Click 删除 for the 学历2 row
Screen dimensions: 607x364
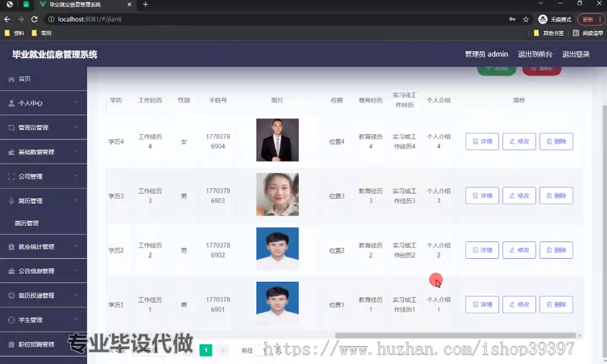click(556, 250)
